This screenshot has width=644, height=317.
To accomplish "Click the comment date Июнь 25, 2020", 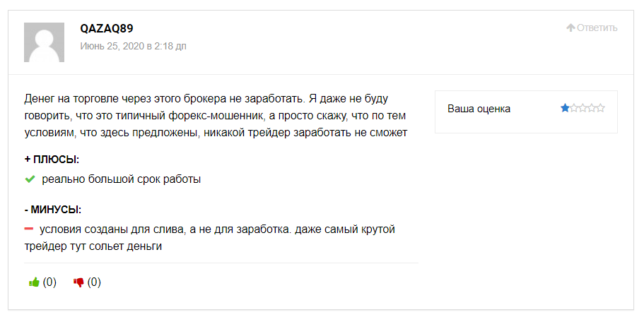I will [x=133, y=46].
